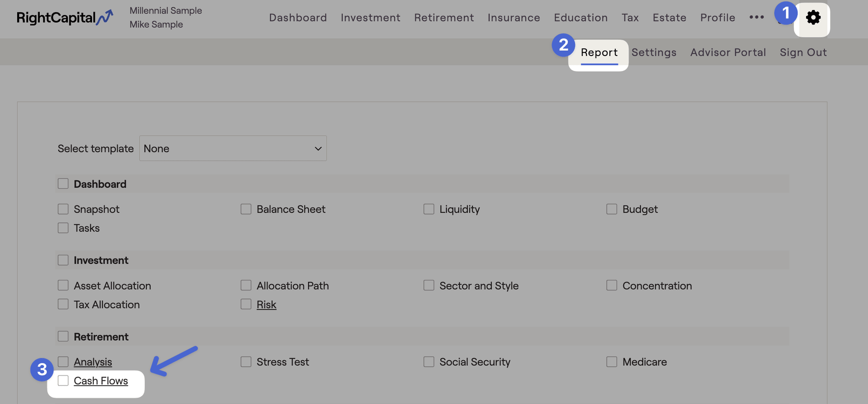The width and height of the screenshot is (868, 404).
Task: Enable the Medicare checkbox
Action: point(612,362)
